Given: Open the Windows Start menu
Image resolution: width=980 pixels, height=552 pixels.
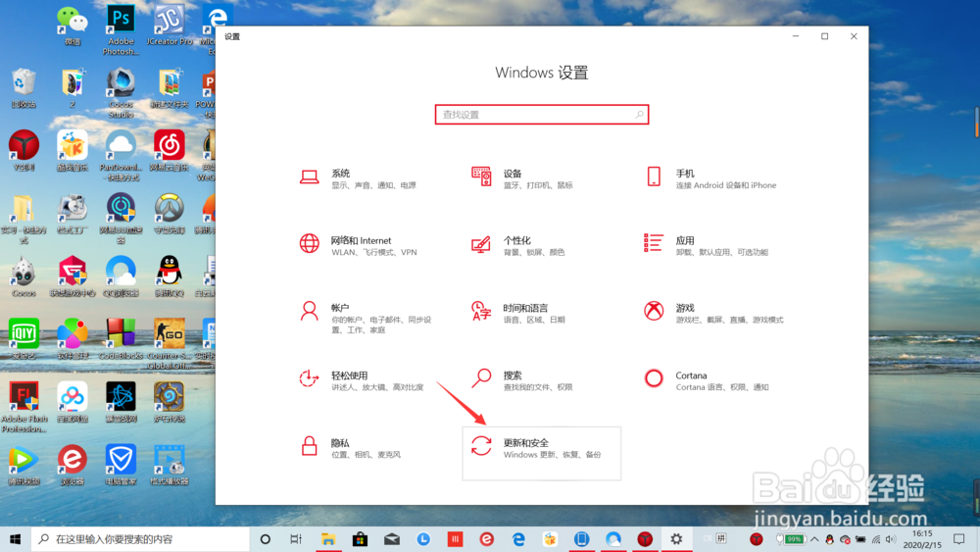Looking at the screenshot, I should pyautogui.click(x=15, y=539).
